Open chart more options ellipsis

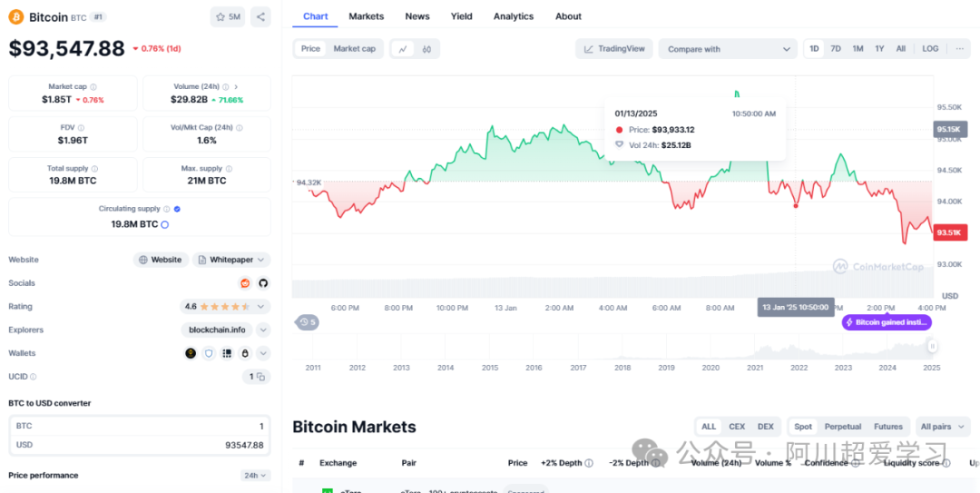tap(959, 49)
